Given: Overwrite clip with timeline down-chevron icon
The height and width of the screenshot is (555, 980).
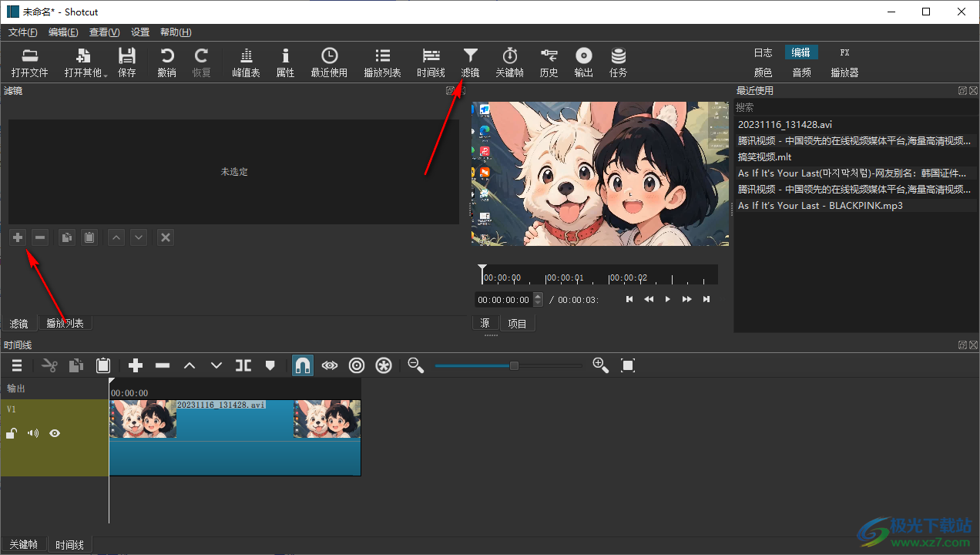Looking at the screenshot, I should click(216, 365).
